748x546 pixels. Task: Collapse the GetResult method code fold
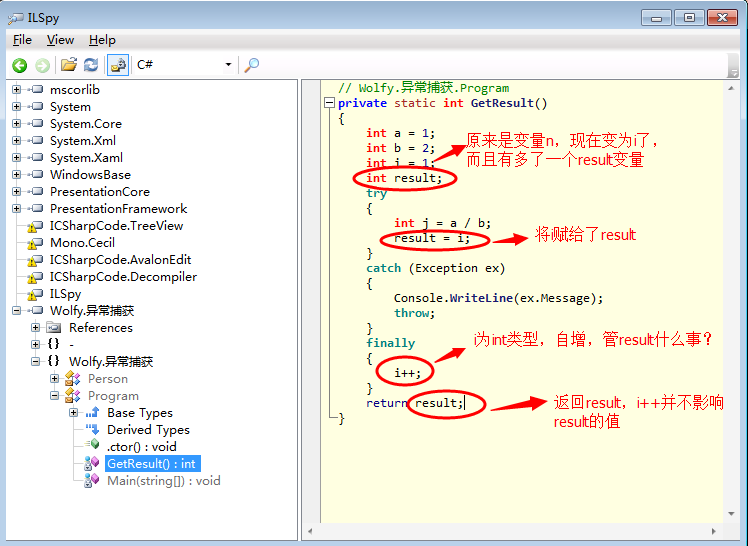coord(329,103)
